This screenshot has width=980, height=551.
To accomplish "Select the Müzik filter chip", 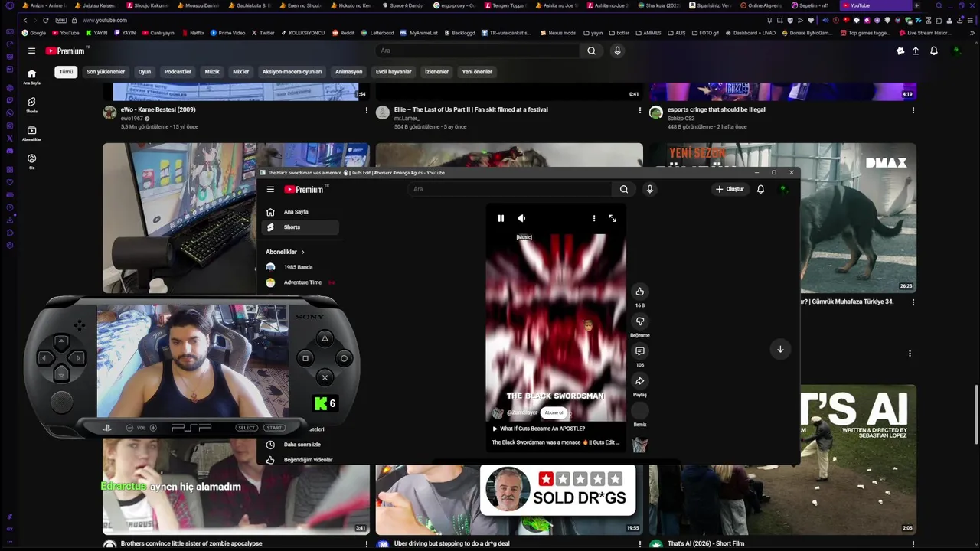I will (212, 72).
